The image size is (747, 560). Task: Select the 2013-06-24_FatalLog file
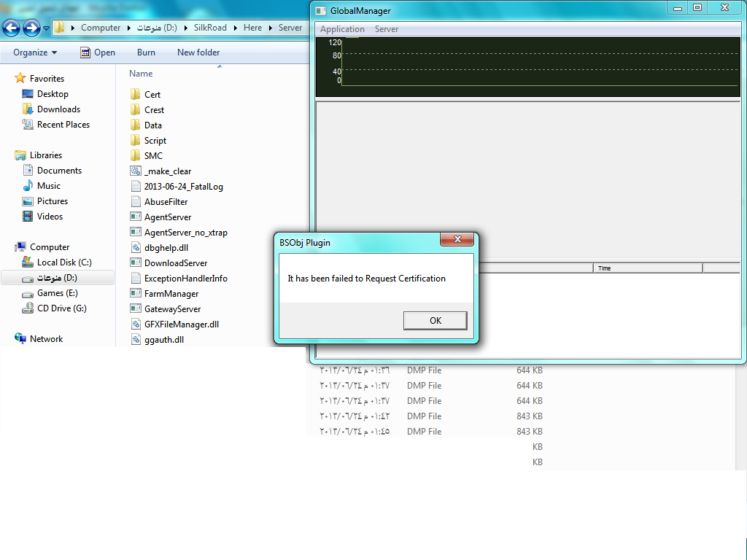[183, 187]
